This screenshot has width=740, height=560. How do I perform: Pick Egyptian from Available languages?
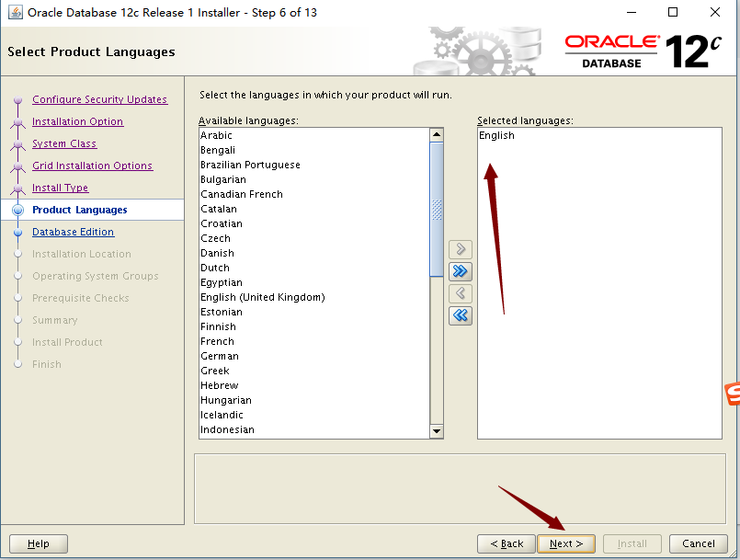(x=314, y=282)
